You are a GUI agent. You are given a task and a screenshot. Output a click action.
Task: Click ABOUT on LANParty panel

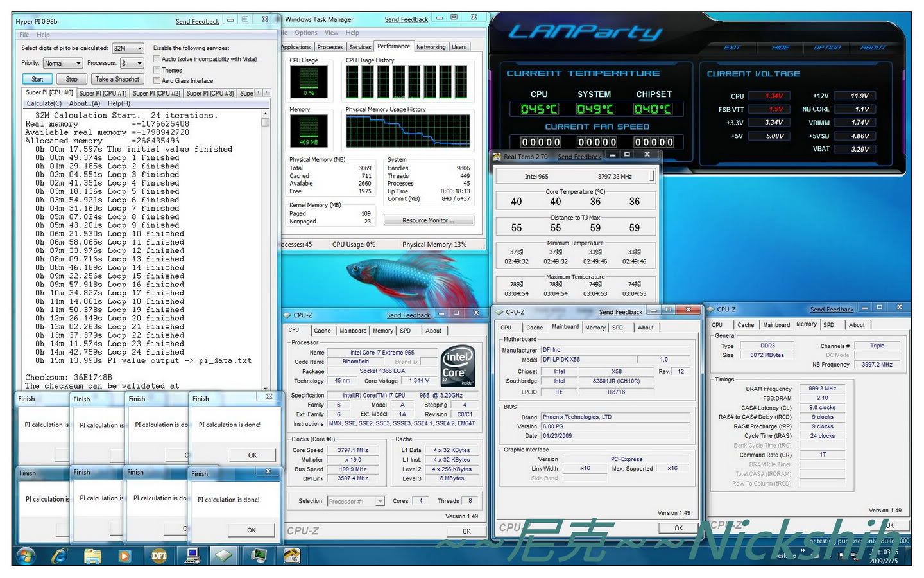click(x=873, y=48)
